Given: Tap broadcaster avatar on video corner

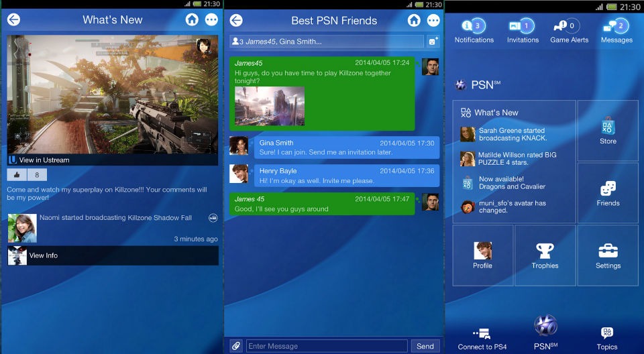Looking at the screenshot, I should point(204,46).
